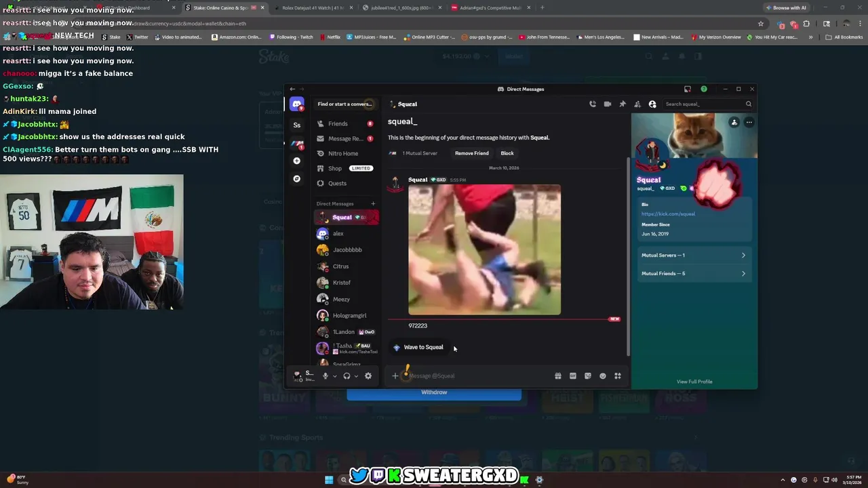Add friends to DM icon

[x=637, y=104]
